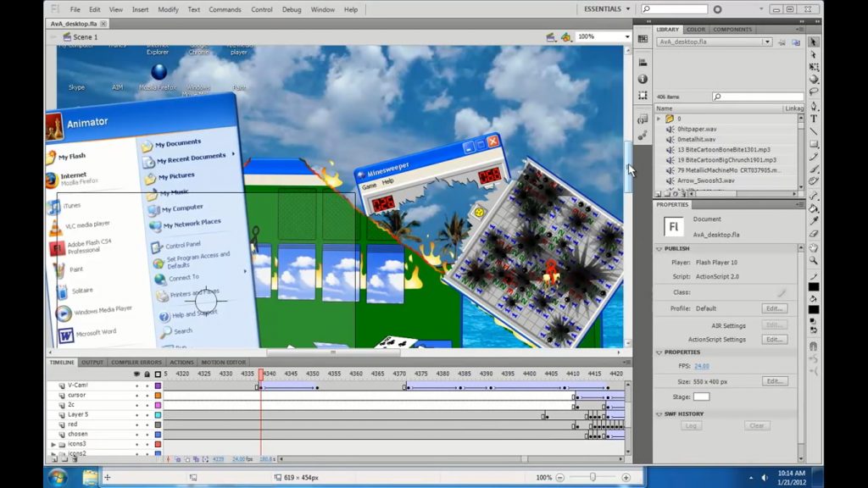This screenshot has height=488, width=868.
Task: Select the Eraser tool
Action: point(813,234)
